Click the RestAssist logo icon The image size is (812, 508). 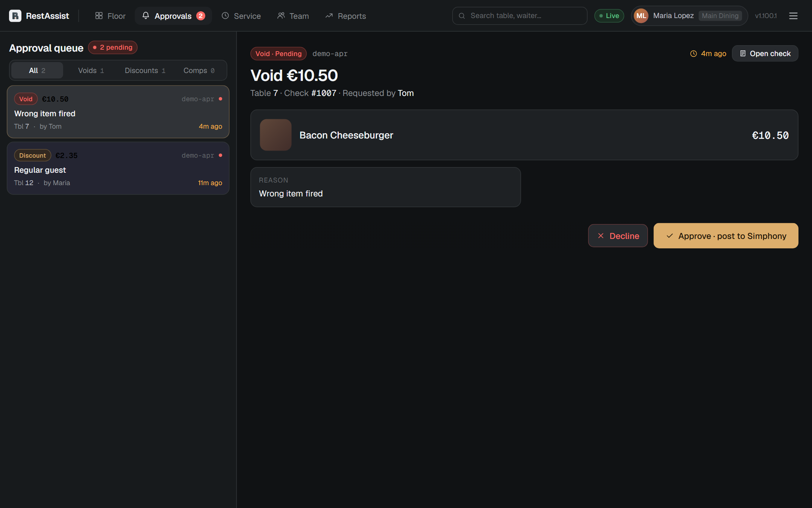[15, 16]
